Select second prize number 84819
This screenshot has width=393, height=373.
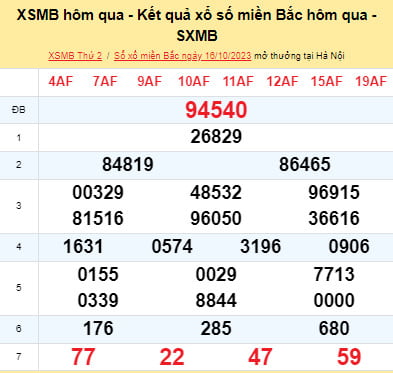(x=128, y=164)
